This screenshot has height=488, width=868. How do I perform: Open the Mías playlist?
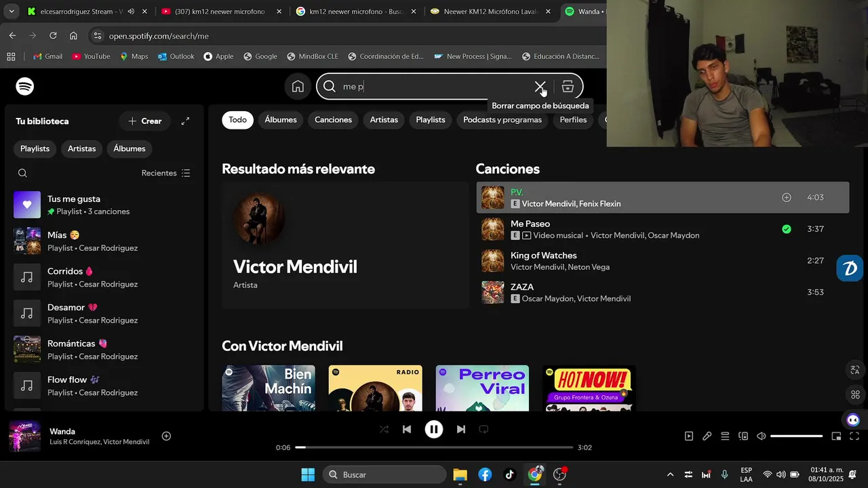point(104,241)
